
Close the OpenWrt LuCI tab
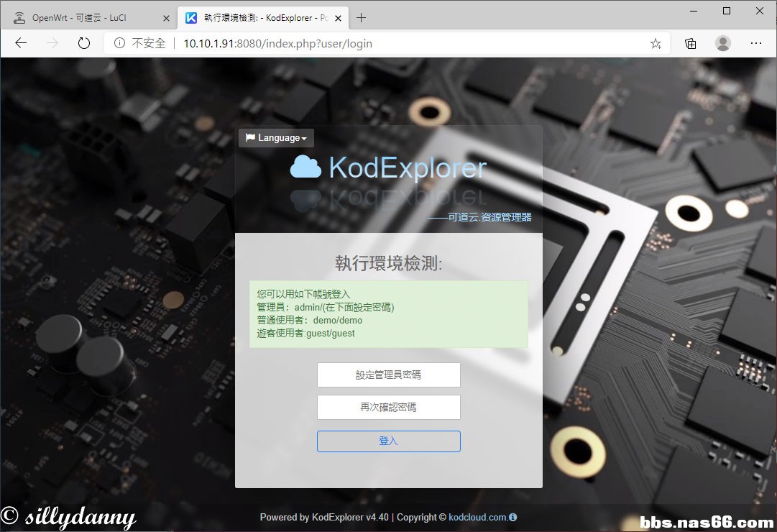coord(166,19)
